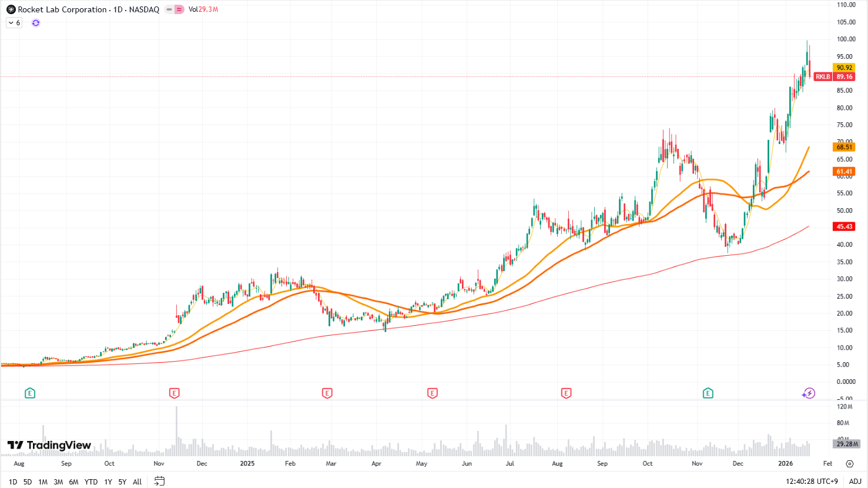Select the All time range

coord(138,482)
